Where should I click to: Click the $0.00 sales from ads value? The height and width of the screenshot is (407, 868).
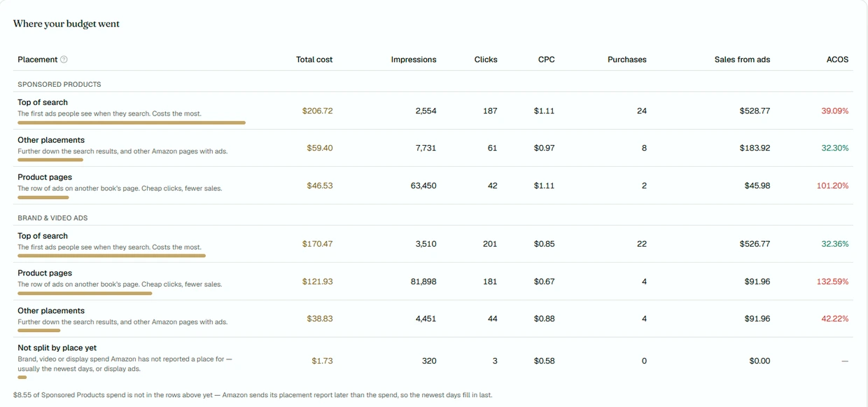click(x=759, y=361)
